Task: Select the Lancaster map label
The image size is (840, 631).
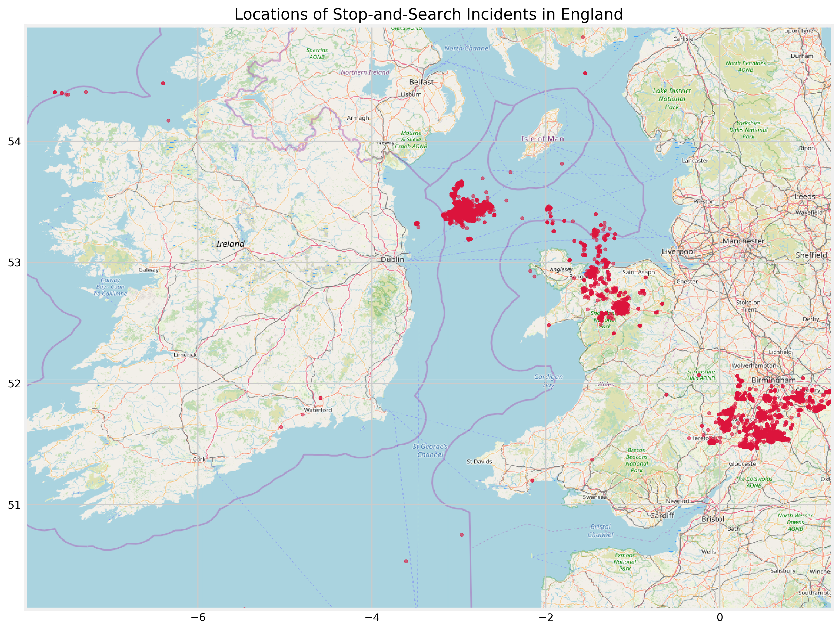Action: pos(695,160)
